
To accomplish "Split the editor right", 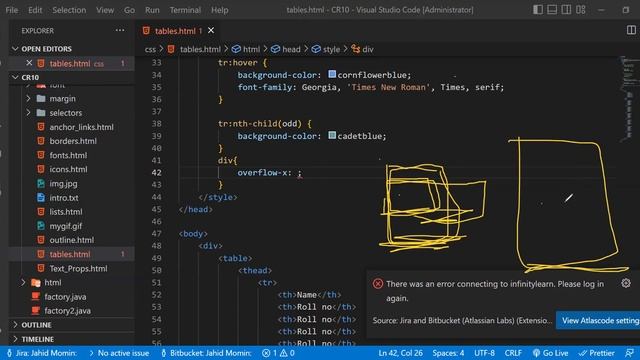I will 631,30.
